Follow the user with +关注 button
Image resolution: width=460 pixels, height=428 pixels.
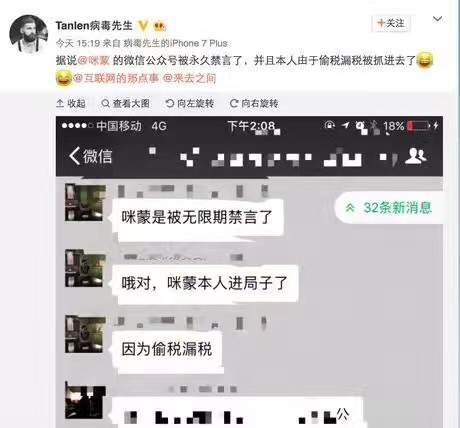pyautogui.click(x=390, y=23)
